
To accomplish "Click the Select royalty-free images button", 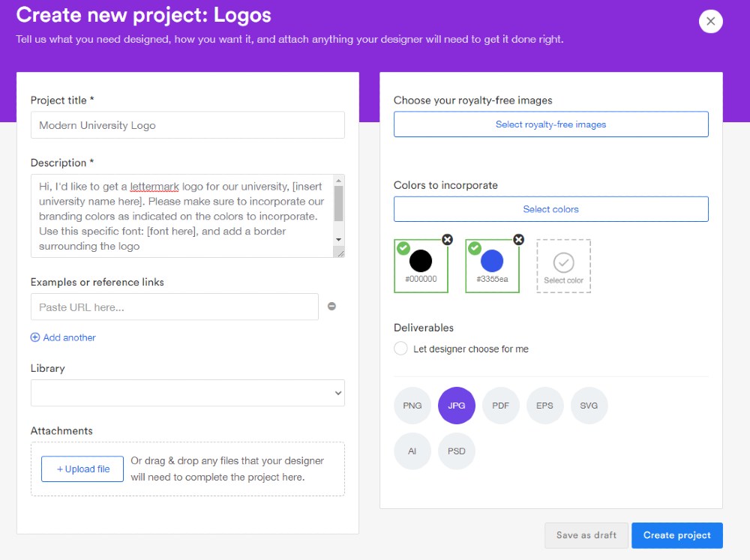I will pos(551,124).
